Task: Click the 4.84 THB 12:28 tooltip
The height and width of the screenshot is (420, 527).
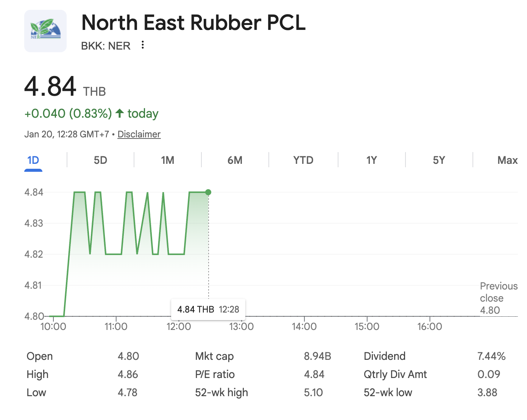Action: pyautogui.click(x=208, y=310)
